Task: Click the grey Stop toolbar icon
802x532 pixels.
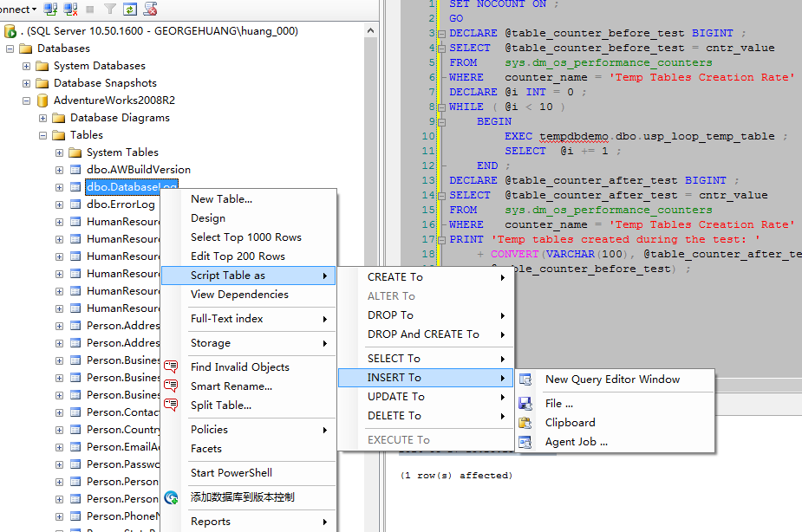Action: (90, 10)
